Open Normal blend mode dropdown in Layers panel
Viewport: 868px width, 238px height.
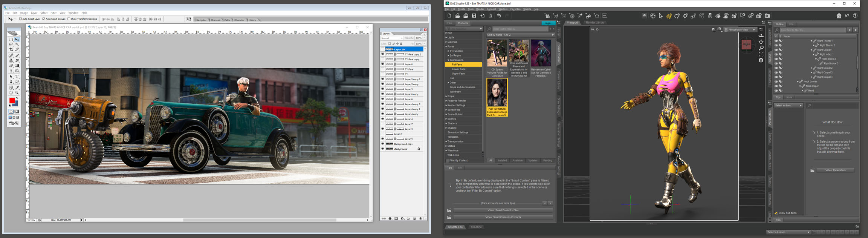[x=392, y=38]
